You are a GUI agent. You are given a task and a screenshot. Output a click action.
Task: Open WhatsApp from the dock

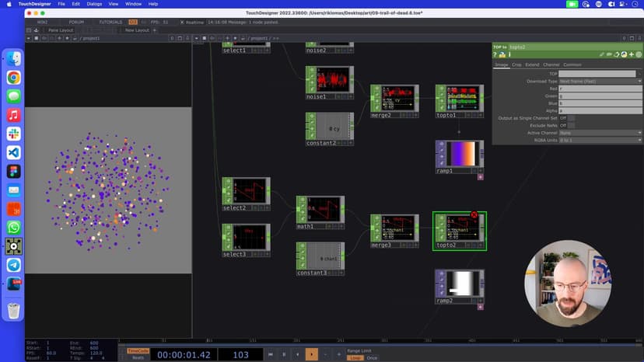click(14, 228)
